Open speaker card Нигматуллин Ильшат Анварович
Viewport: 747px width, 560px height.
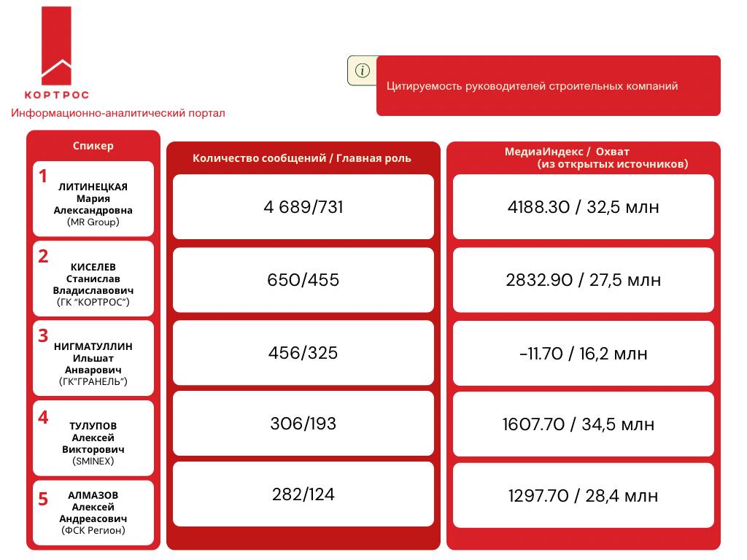tap(93, 358)
